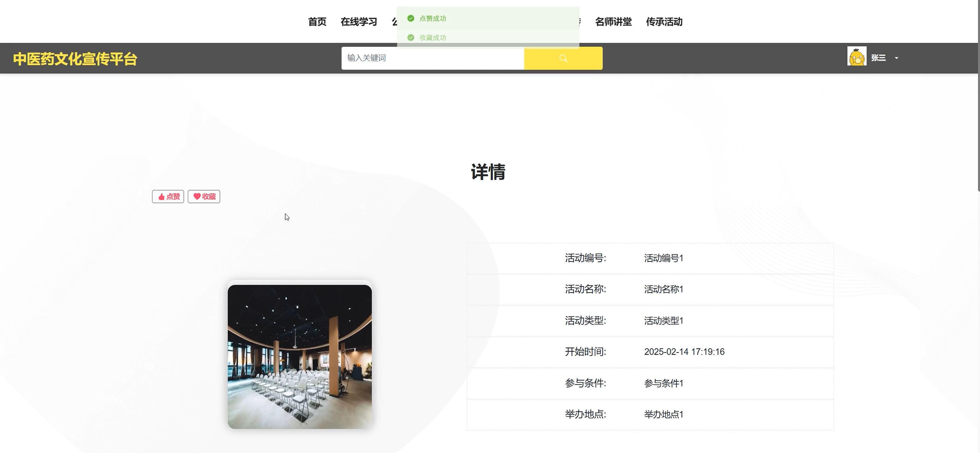
Task: Go to the 首页 nav item
Action: tap(317, 22)
